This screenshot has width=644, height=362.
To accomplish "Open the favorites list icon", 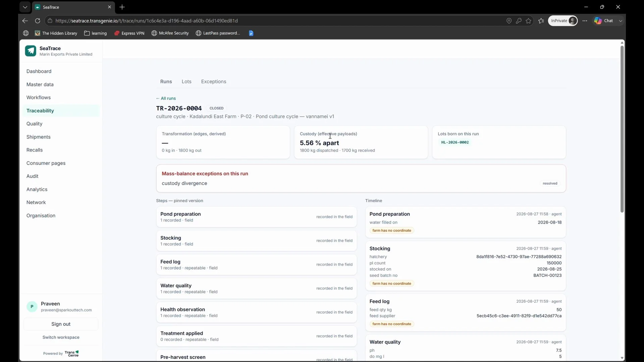I will pos(541,21).
